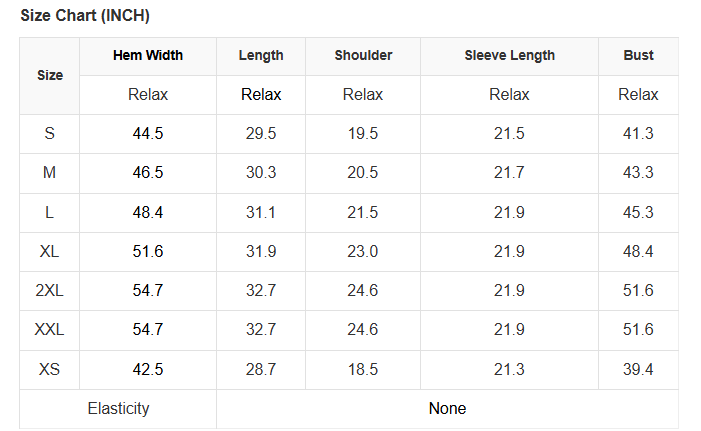701x431 pixels.
Task: Select the Shoulder column header
Action: pyautogui.click(x=363, y=56)
